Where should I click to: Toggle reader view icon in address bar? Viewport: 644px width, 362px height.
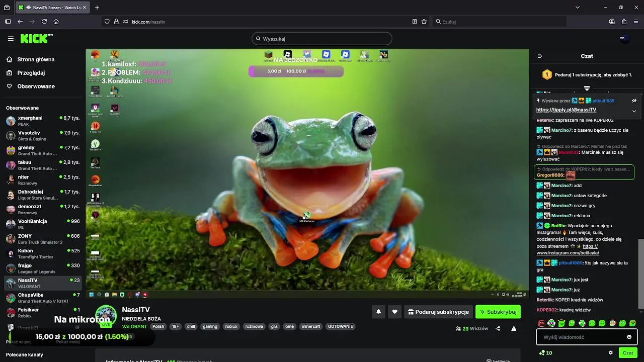point(414,22)
